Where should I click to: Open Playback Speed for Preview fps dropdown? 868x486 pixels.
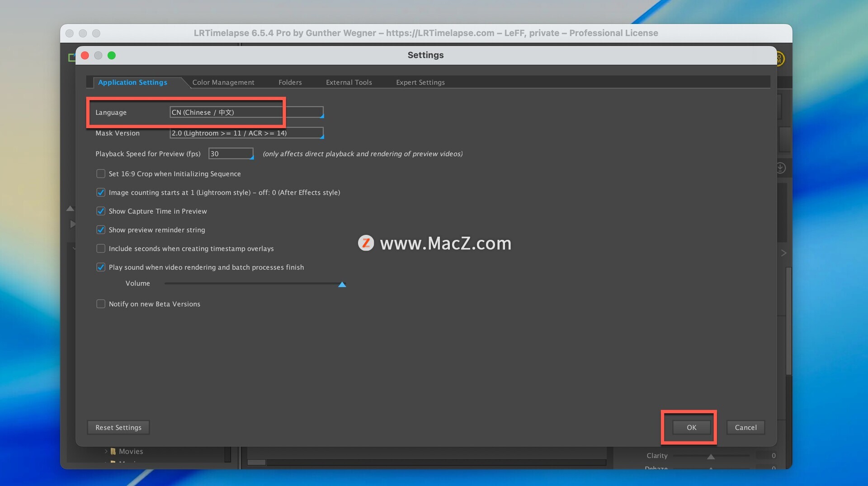[x=231, y=154]
